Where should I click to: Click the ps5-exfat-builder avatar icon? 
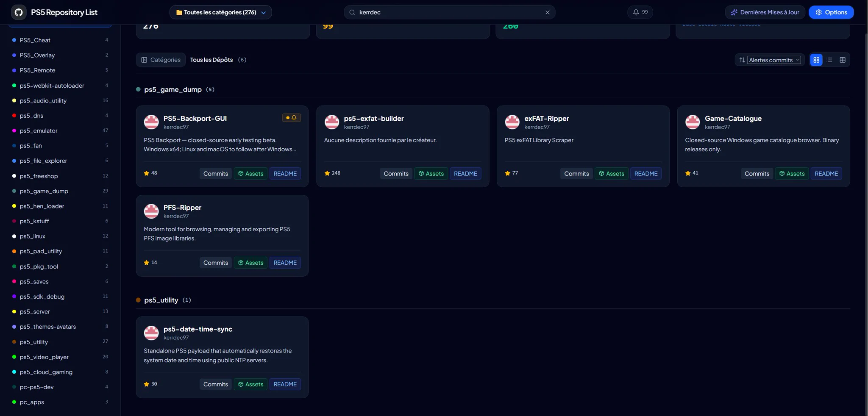coord(332,122)
